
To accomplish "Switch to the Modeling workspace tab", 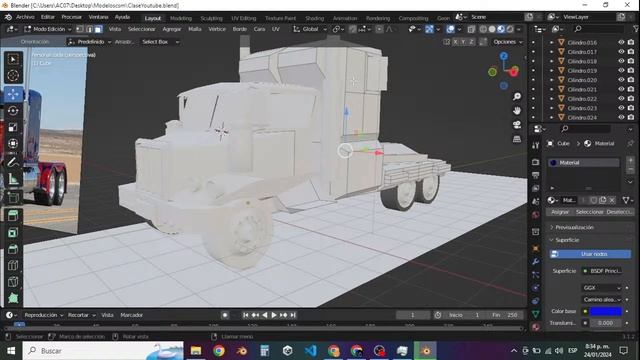I will [181, 18].
